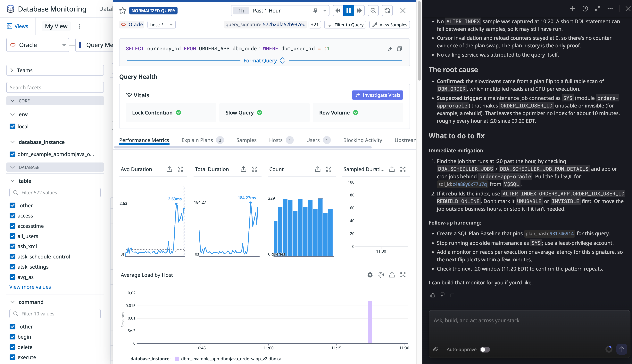The height and width of the screenshot is (364, 632).
Task: Switch to the Explain Plans tab
Action: [x=202, y=140]
